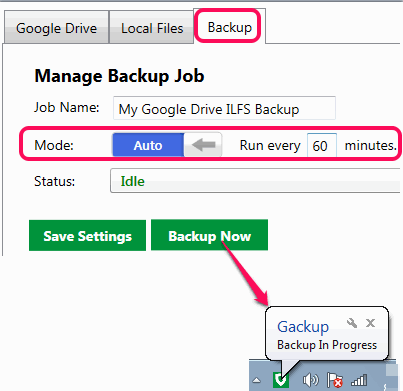The image size is (403, 391).
Task: Click the Backup In Progress message
Action: pos(327,345)
